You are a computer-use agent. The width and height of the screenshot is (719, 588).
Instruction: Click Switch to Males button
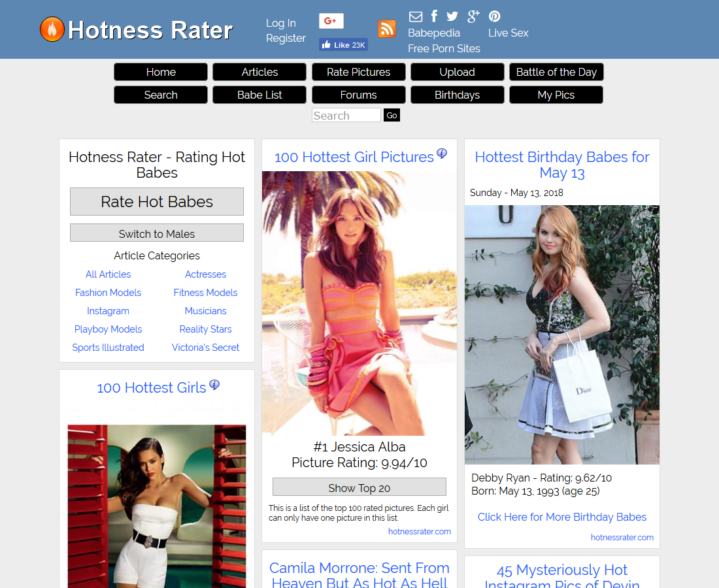click(x=157, y=233)
